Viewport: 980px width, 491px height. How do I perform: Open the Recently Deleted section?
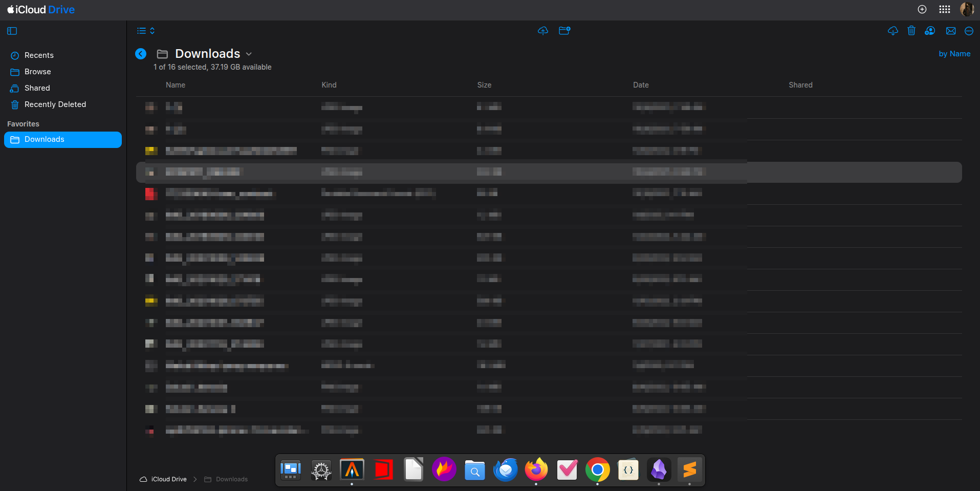tap(55, 104)
